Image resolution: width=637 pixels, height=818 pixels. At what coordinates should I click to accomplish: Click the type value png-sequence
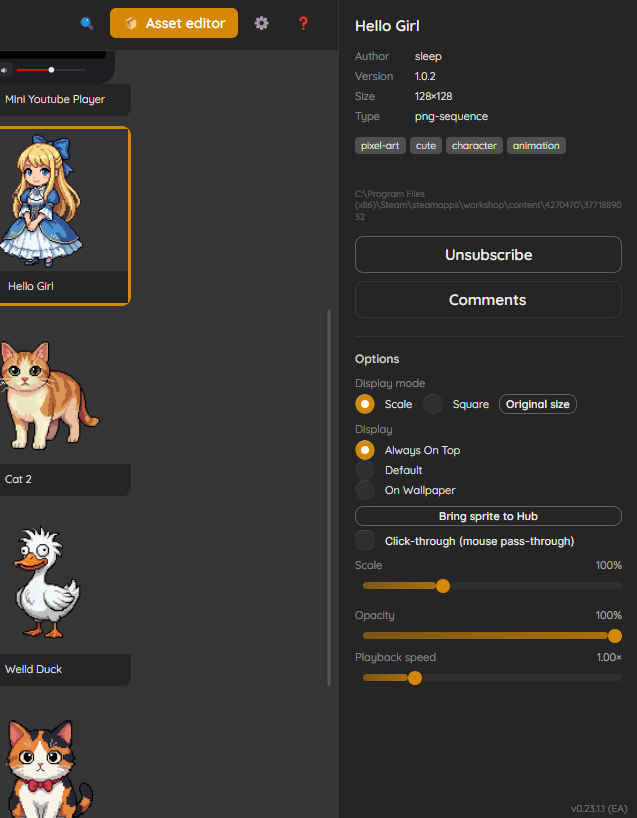[451, 116]
